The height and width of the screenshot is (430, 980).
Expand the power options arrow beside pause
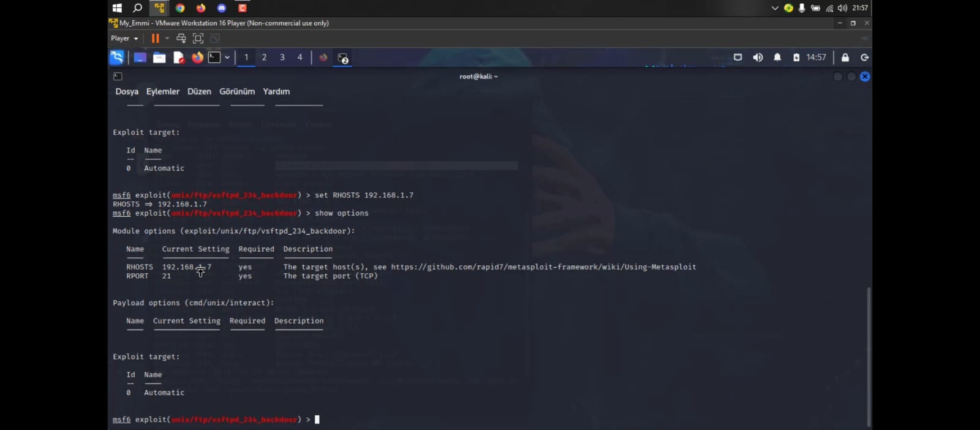167,38
